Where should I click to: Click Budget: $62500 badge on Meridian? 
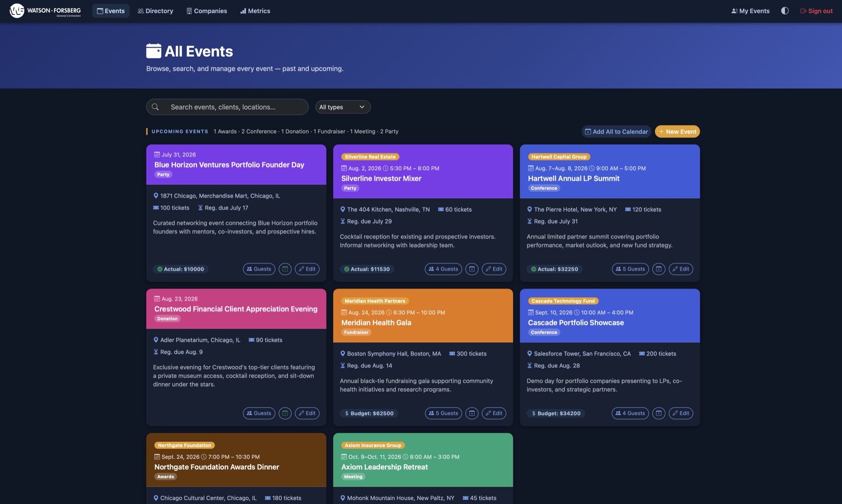tap(369, 413)
